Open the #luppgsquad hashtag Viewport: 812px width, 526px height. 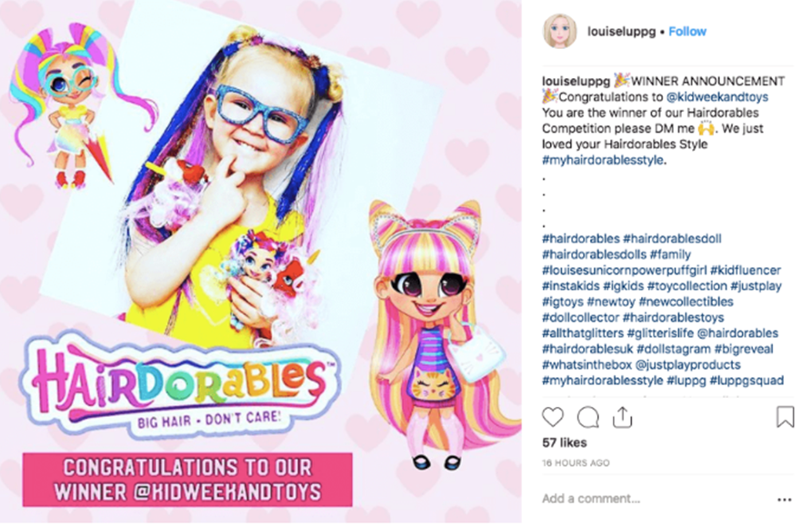747,381
